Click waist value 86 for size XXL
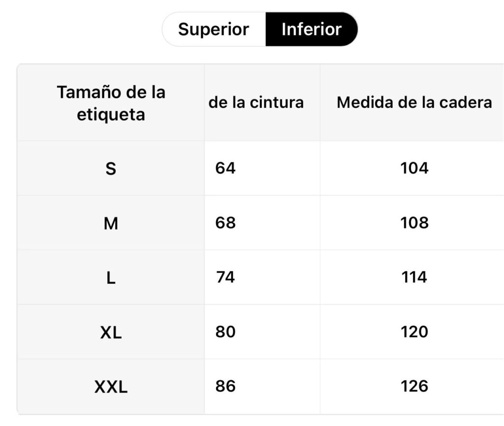Screen dimensions: 504x426 point(225,386)
